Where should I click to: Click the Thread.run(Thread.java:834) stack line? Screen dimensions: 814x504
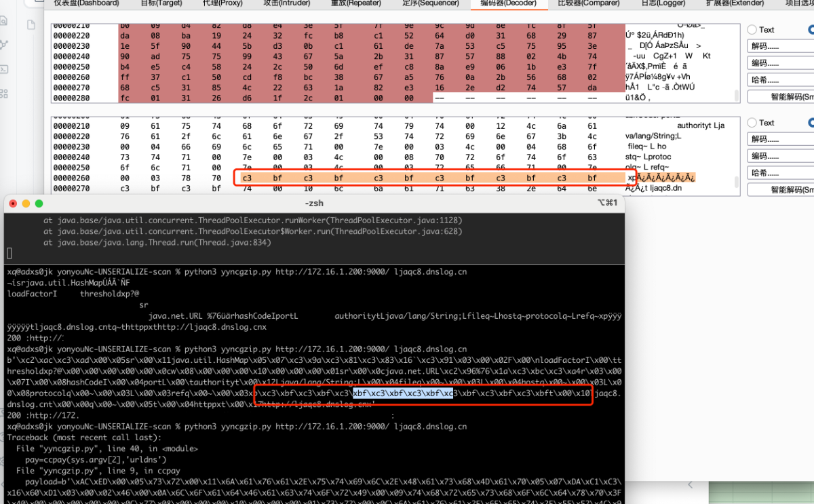157,242
